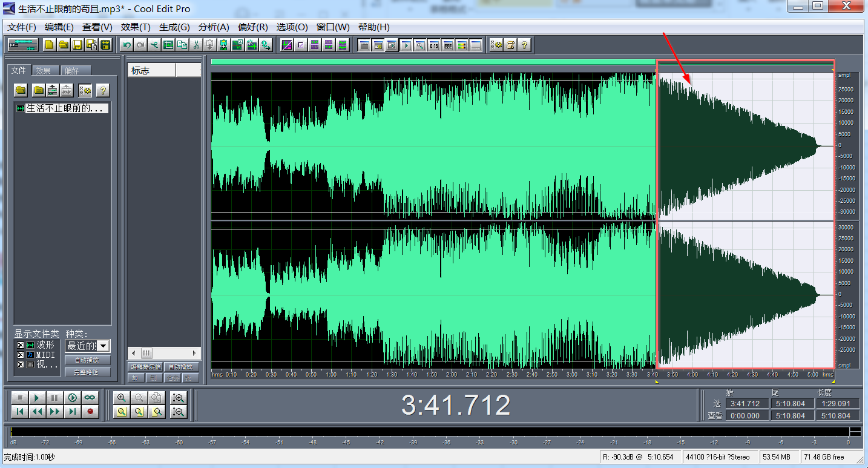Click the Save floppy disk icon
Screen dimensions: 868x468
tap(77, 45)
